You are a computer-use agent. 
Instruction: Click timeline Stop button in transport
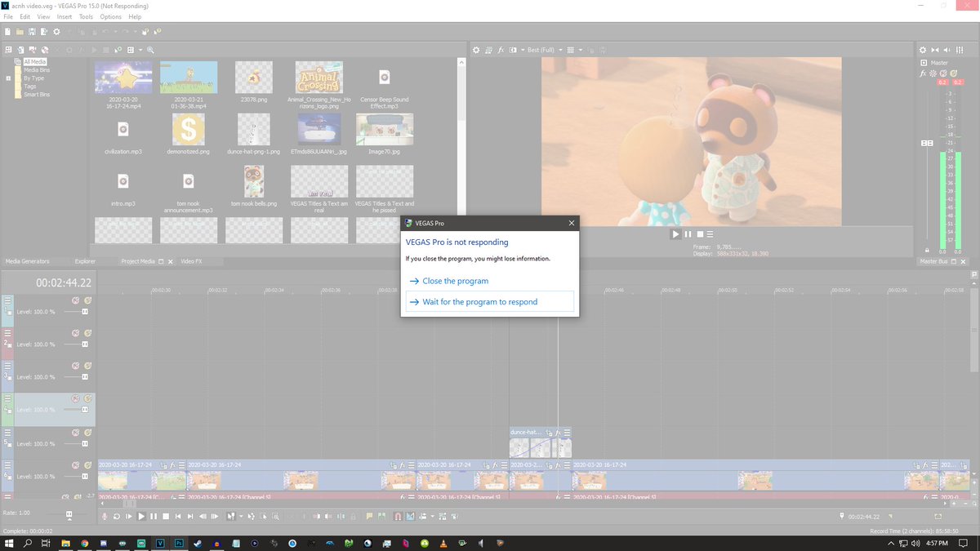tap(166, 517)
